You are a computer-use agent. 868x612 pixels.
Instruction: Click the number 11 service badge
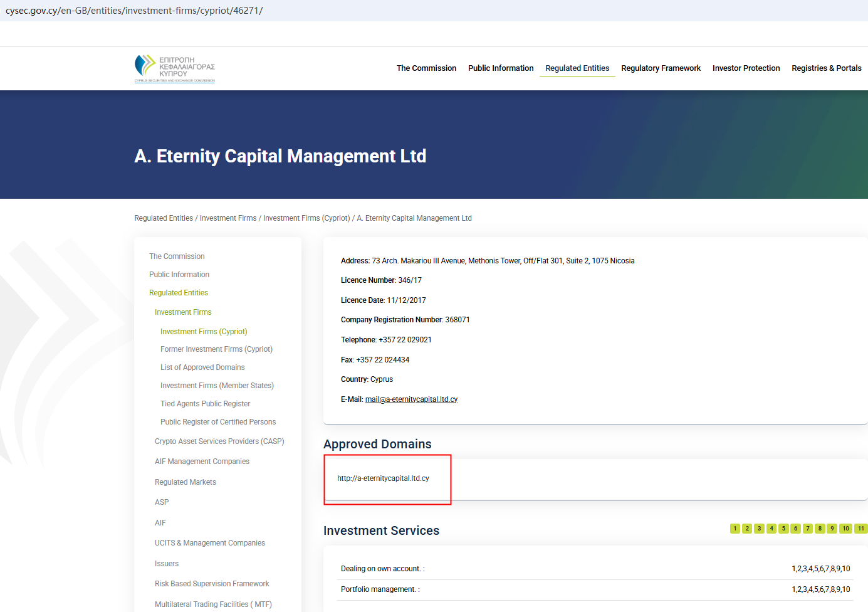pos(861,529)
